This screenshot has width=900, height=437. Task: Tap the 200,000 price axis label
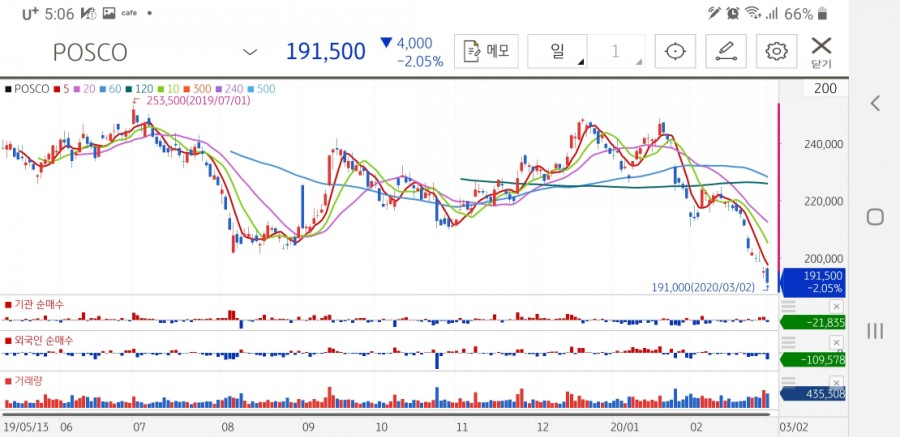click(x=823, y=258)
